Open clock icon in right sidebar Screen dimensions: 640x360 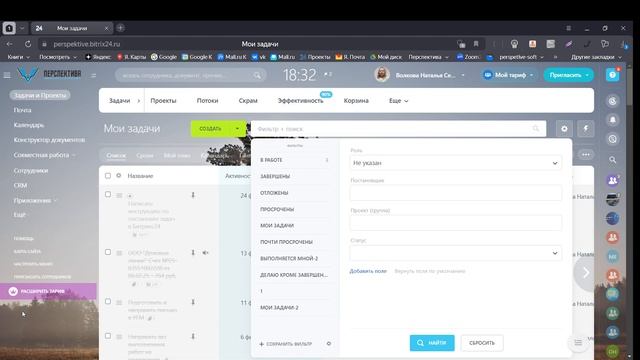coord(613,139)
